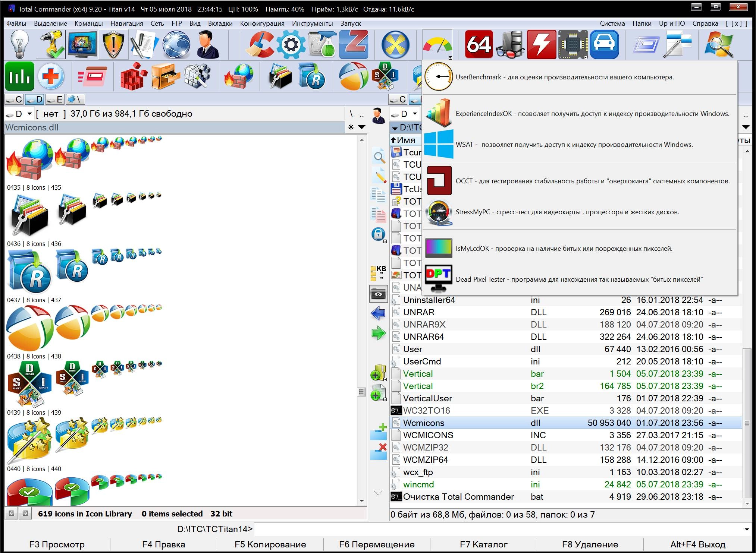
Task: Click the light bulb toolbar icon
Action: coord(19,45)
